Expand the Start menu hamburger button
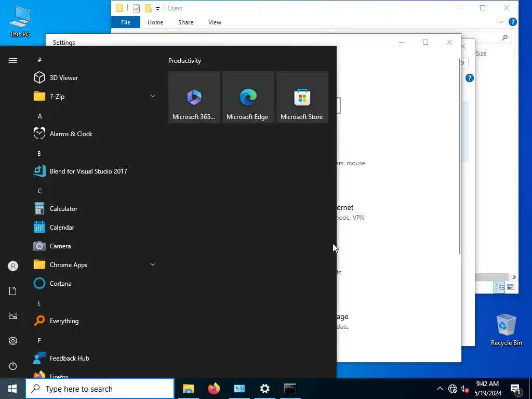This screenshot has height=399, width=532. click(13, 60)
